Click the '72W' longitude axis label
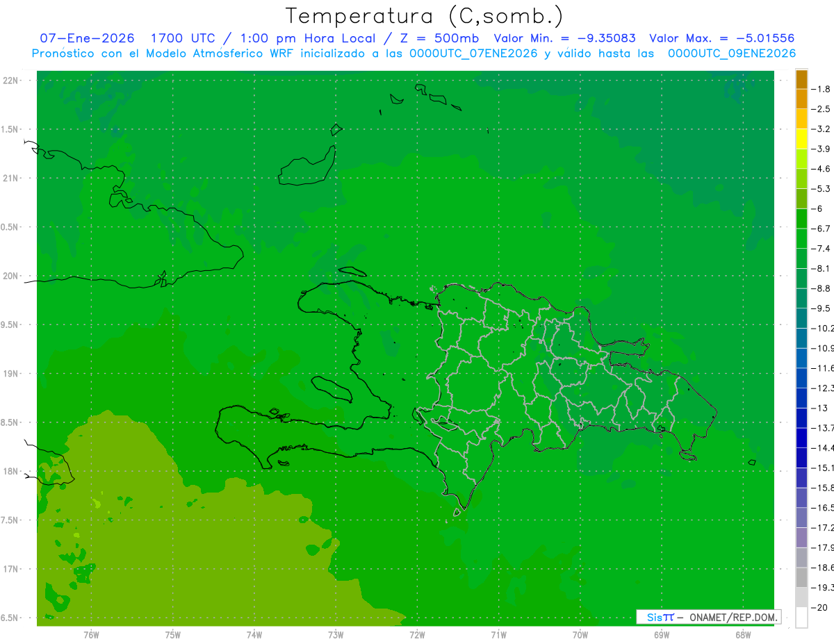This screenshot has height=644, width=834. point(417,635)
